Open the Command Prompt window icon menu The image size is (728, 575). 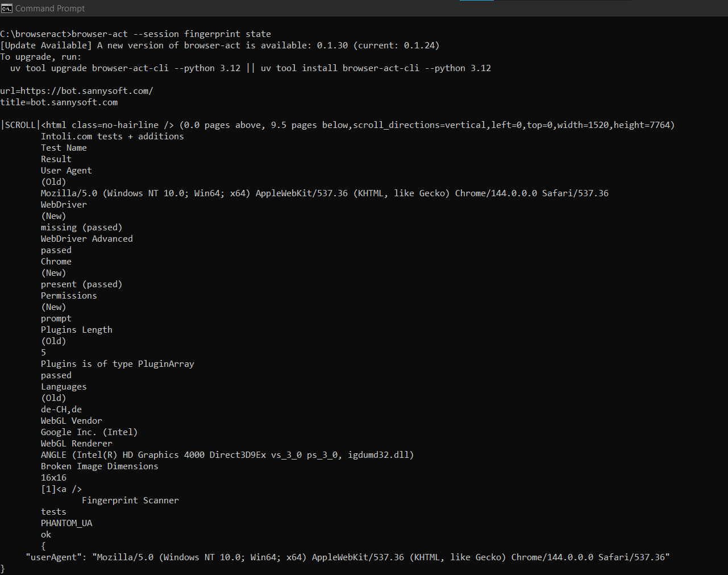(7, 8)
